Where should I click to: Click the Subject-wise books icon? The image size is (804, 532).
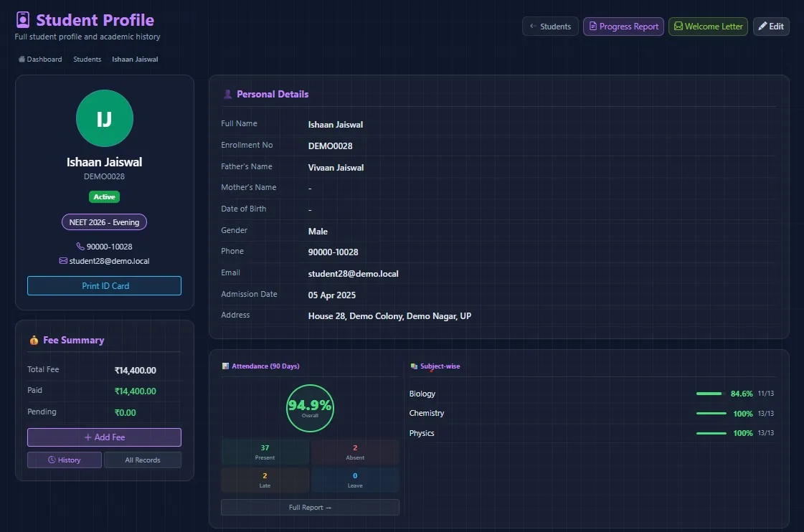(x=414, y=366)
